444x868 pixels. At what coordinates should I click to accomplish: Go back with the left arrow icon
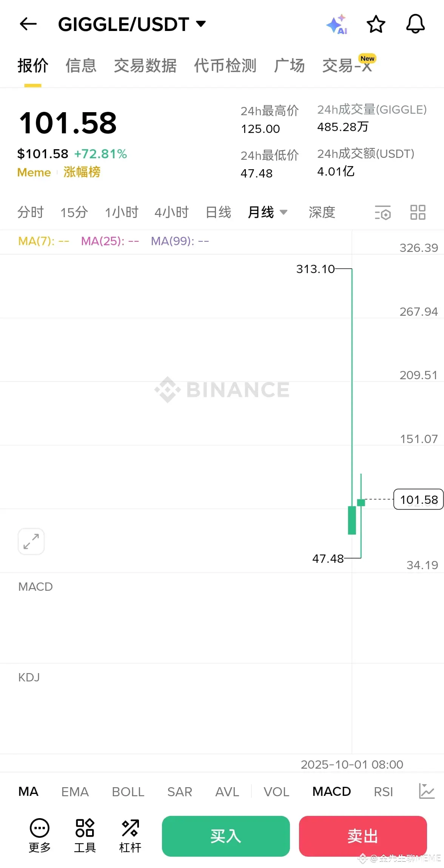(x=28, y=24)
